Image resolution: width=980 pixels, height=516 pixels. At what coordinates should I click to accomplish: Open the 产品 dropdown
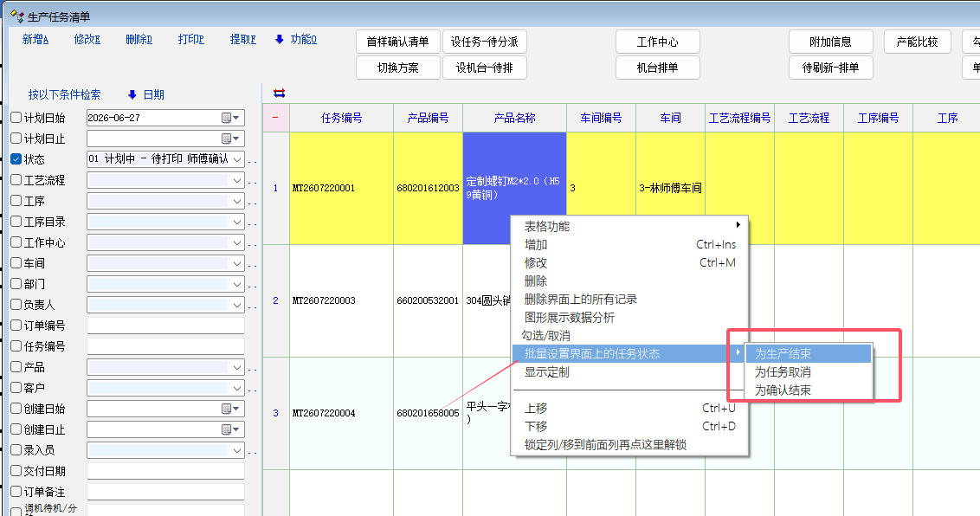point(237,367)
